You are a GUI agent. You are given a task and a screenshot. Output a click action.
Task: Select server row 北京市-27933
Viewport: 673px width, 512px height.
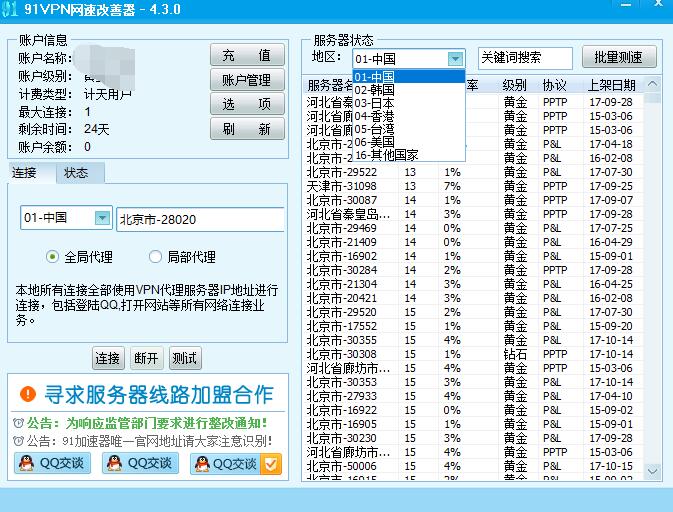[474, 396]
